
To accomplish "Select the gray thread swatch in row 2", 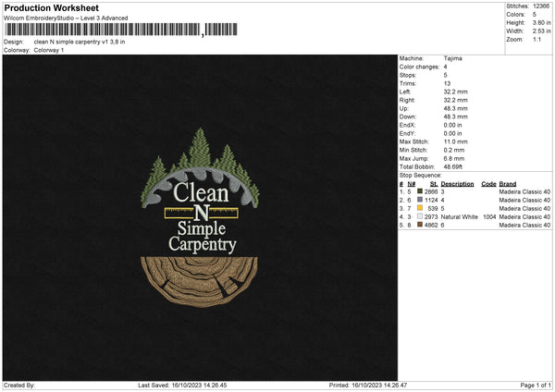I will pyautogui.click(x=420, y=200).
